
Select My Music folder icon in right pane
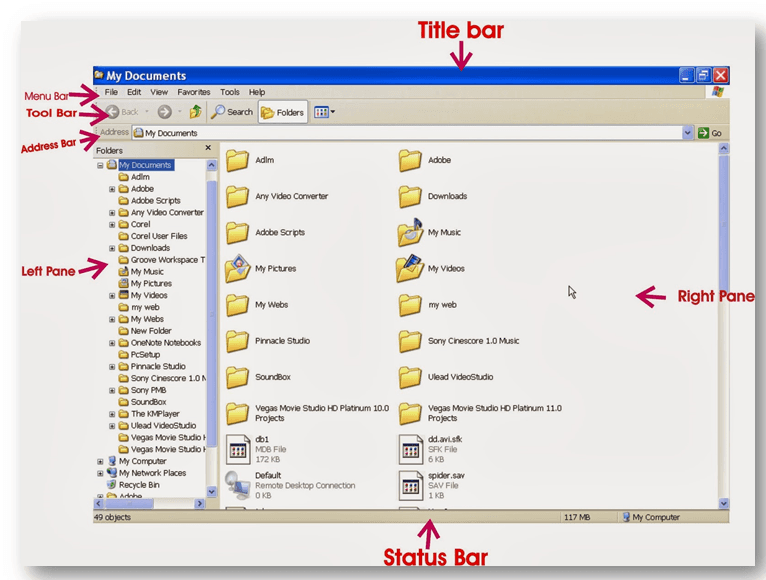pyautogui.click(x=410, y=232)
